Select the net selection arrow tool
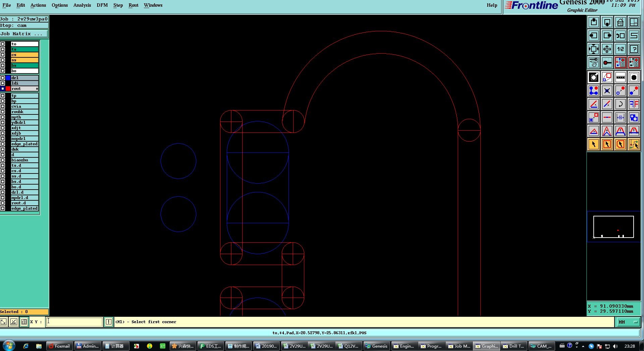 pyautogui.click(x=634, y=145)
